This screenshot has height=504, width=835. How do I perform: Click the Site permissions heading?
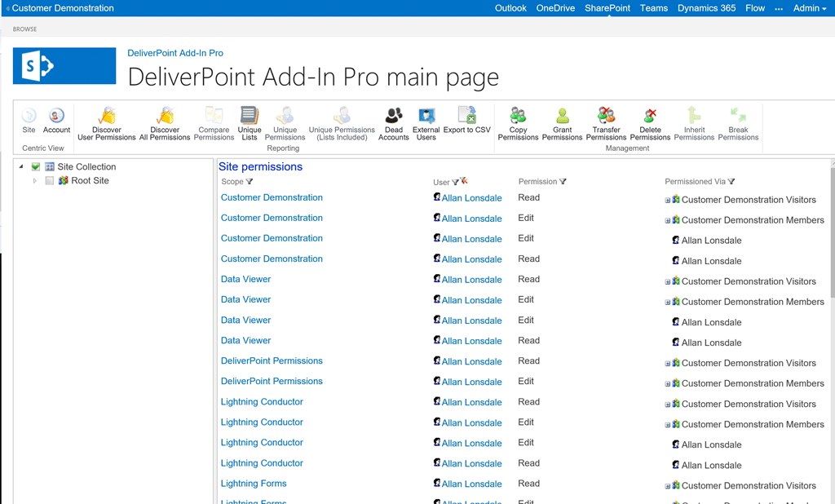tap(260, 166)
